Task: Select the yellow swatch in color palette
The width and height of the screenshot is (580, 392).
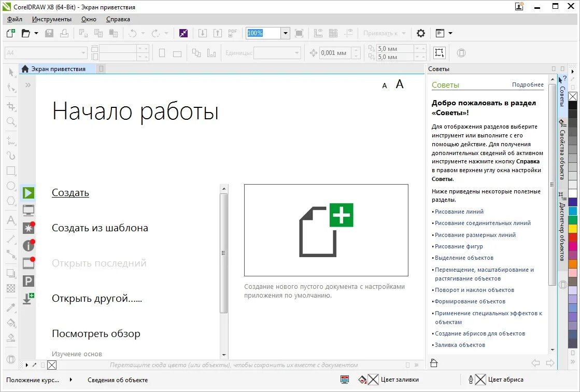Action: (x=573, y=228)
